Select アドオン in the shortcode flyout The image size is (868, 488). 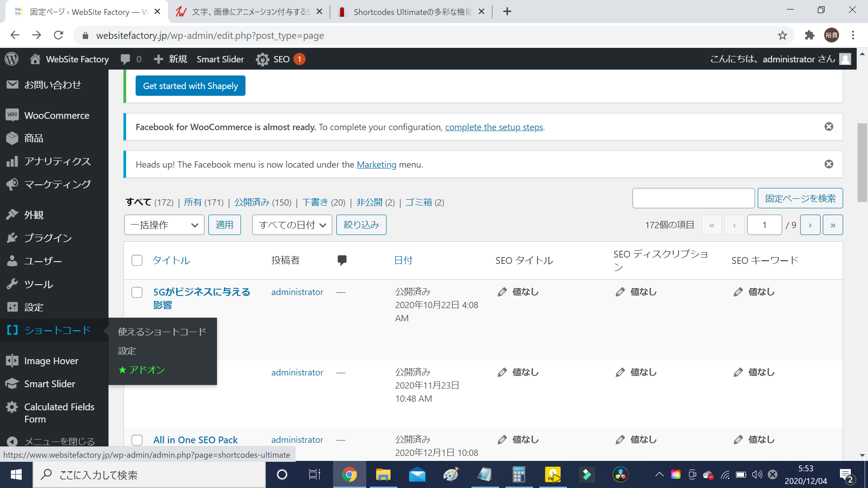142,370
